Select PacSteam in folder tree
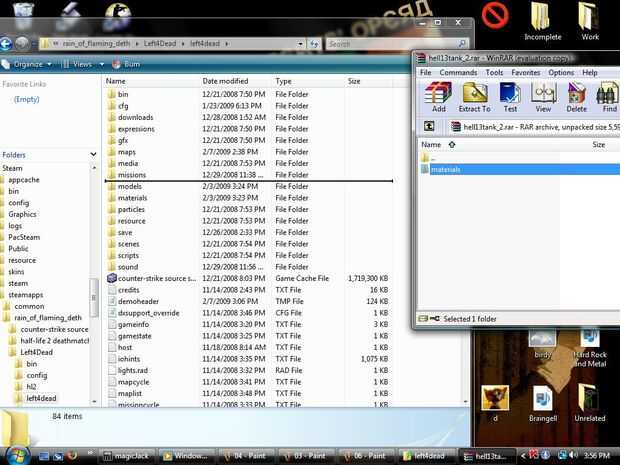Image resolution: width=620 pixels, height=465 pixels. tap(24, 237)
